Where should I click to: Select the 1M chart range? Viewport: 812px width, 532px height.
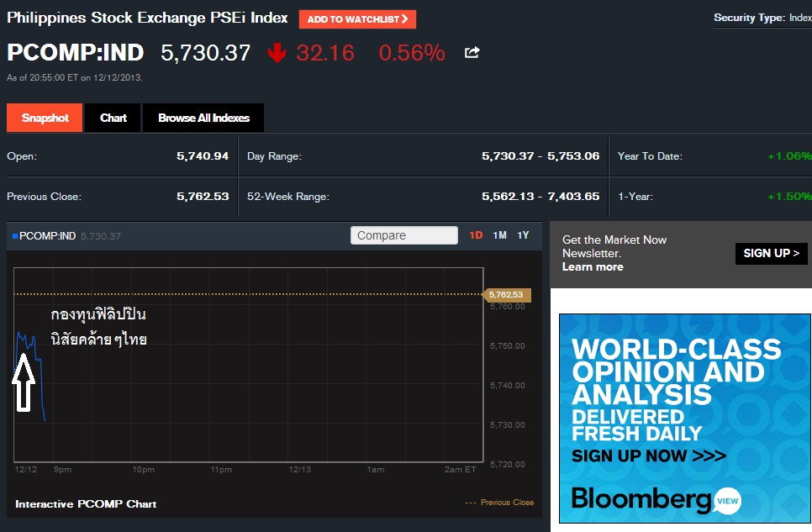(x=500, y=235)
